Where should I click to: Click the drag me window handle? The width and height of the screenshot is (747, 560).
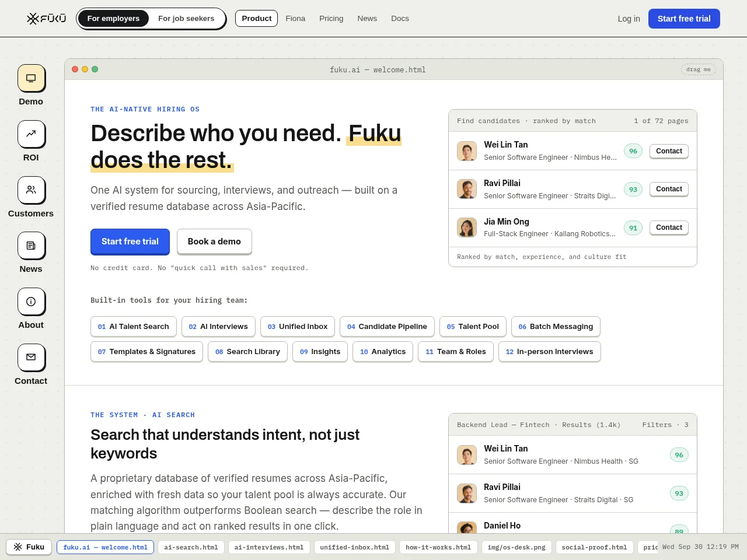coord(698,69)
